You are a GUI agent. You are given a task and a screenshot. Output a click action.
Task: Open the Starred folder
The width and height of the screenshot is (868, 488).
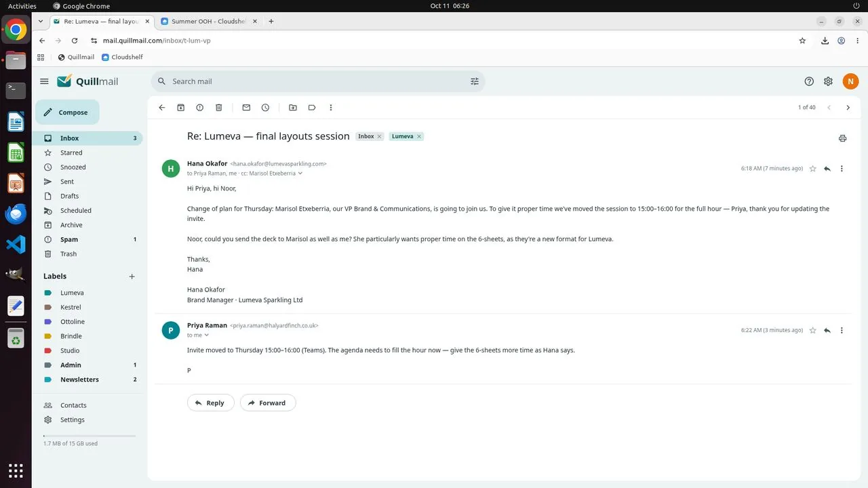[x=88, y=152]
